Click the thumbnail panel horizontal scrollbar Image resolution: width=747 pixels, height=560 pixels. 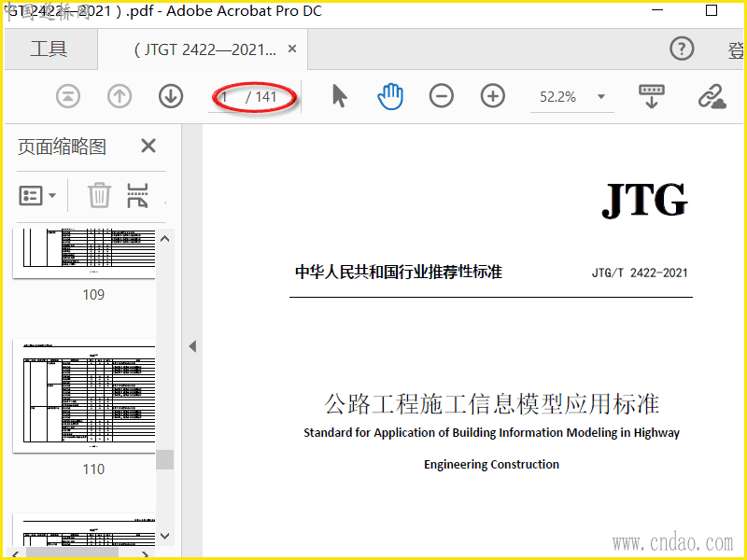click(x=73, y=552)
